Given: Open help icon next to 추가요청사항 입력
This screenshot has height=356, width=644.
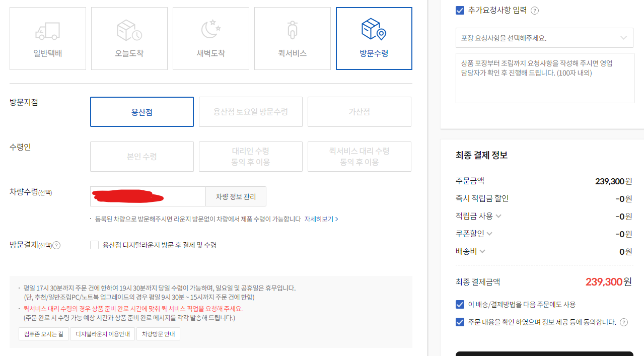Looking at the screenshot, I should pos(535,11).
